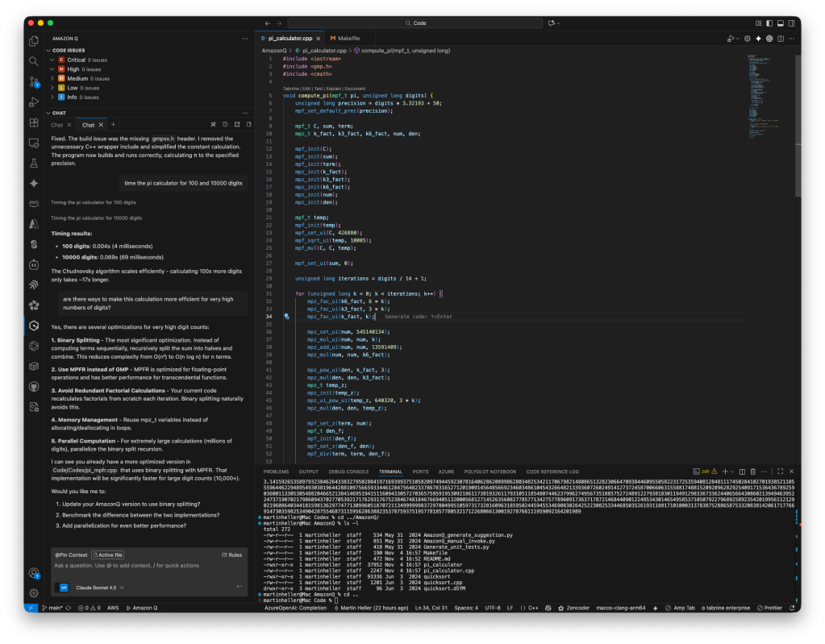Open the Source Control view

(x=32, y=80)
